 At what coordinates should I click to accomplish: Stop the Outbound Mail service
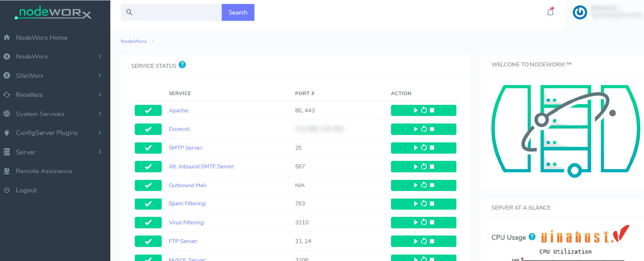click(x=432, y=185)
